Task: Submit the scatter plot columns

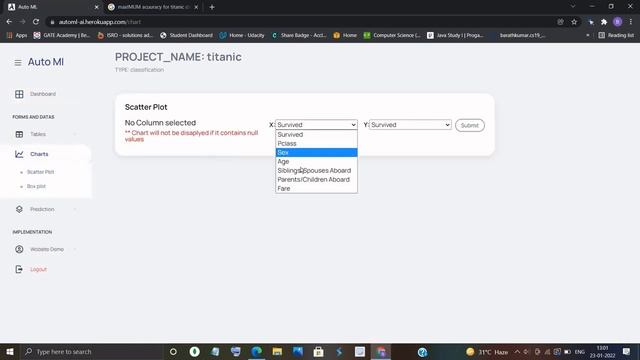Action: [x=470, y=125]
